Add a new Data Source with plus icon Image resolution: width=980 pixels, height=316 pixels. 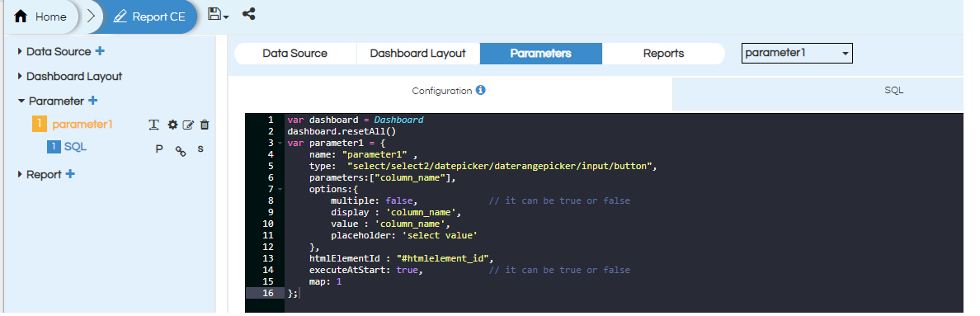[x=99, y=51]
